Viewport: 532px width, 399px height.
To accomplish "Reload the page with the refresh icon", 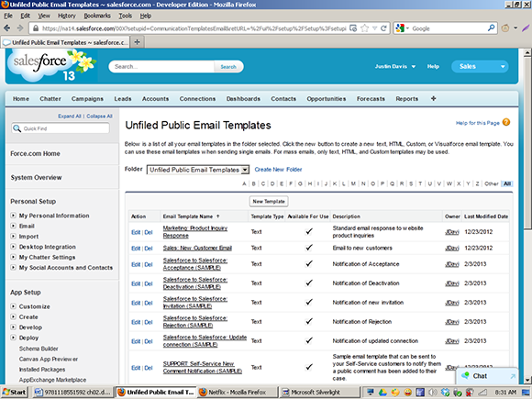I will pyautogui.click(x=383, y=28).
